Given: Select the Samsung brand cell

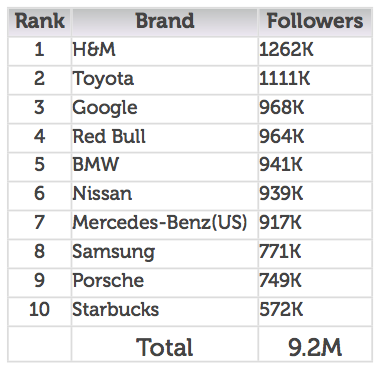Looking at the screenshot, I should 165,253.
